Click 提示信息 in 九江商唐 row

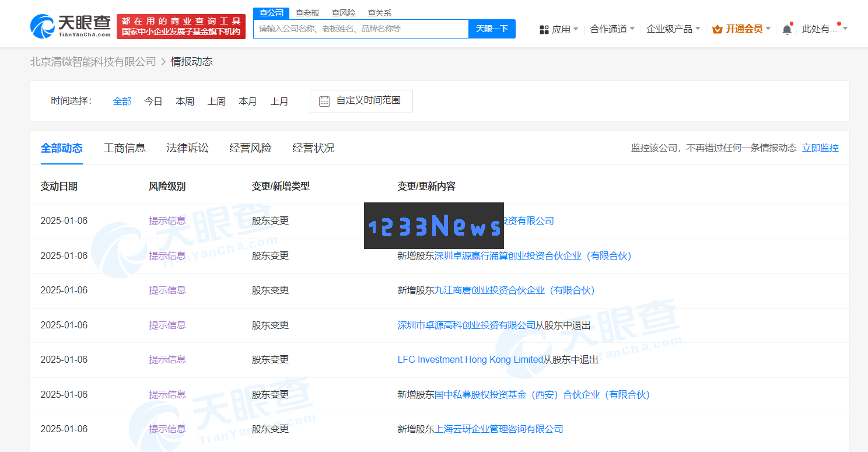click(x=167, y=290)
